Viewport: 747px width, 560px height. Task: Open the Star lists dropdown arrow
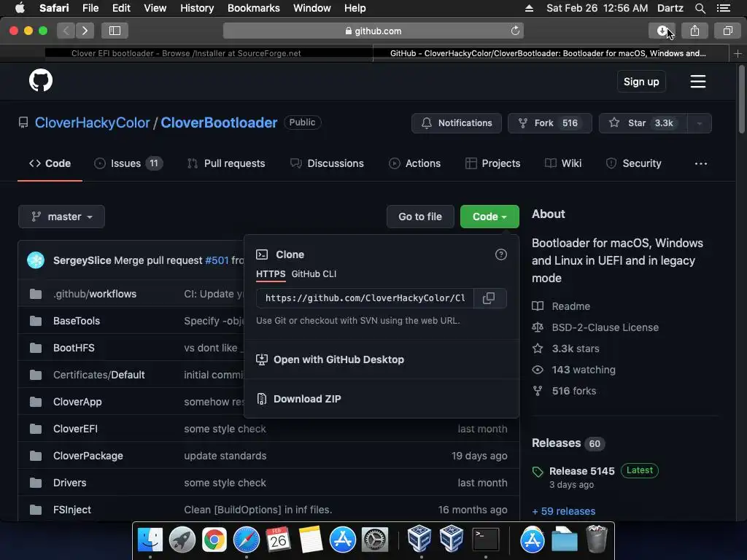pyautogui.click(x=700, y=123)
